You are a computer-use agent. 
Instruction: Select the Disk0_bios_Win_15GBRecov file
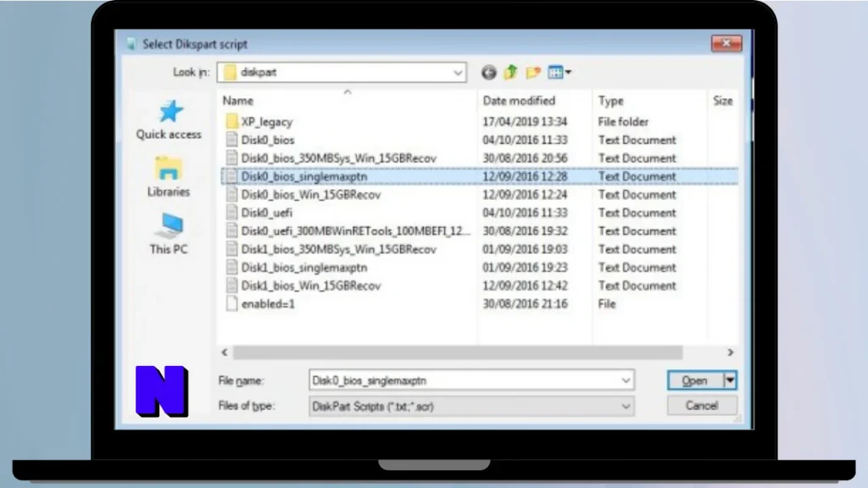[x=311, y=195]
